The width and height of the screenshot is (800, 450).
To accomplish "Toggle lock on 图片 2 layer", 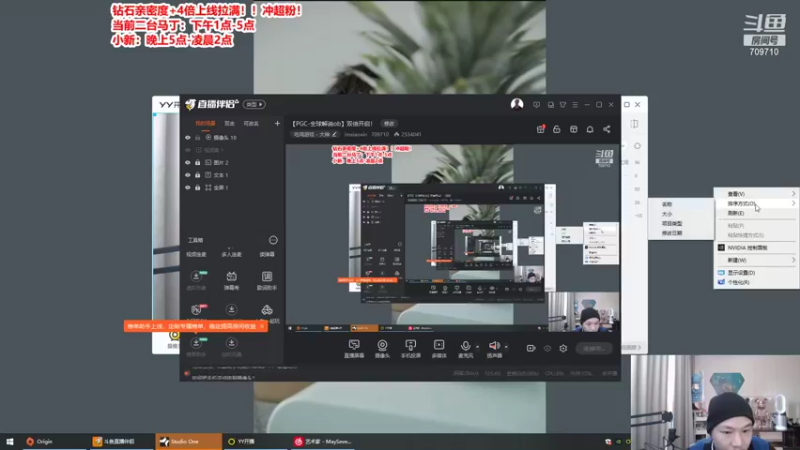I will tap(197, 162).
